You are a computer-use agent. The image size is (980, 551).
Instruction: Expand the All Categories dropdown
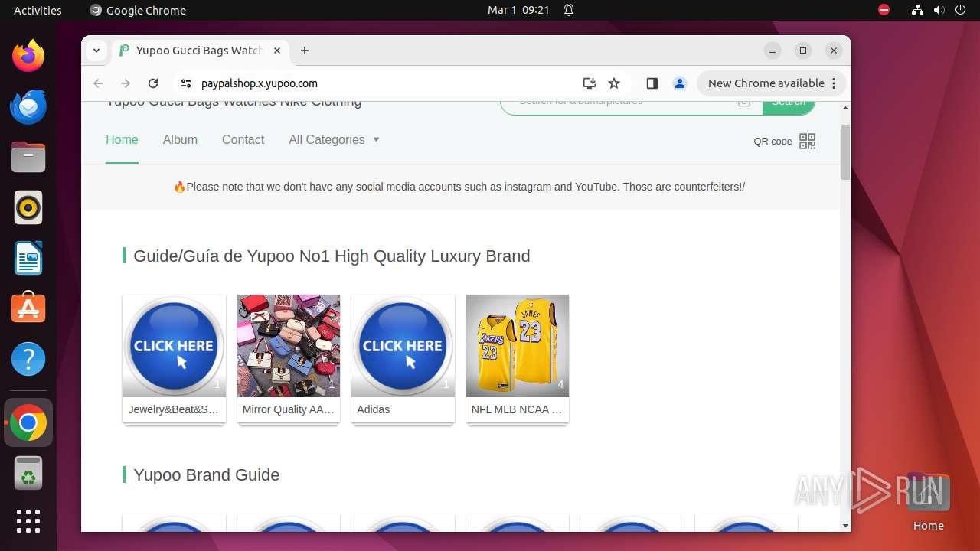pyautogui.click(x=334, y=139)
